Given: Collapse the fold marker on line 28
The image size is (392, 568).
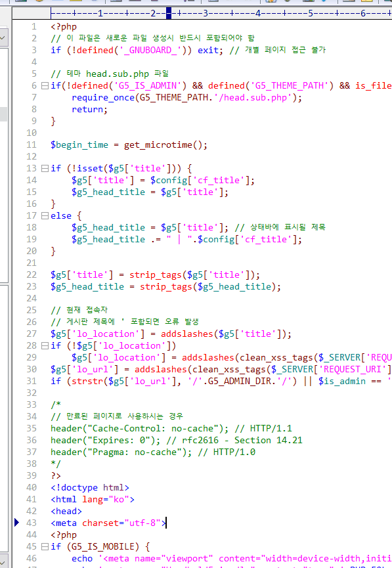Looking at the screenshot, I should (x=45, y=346).
